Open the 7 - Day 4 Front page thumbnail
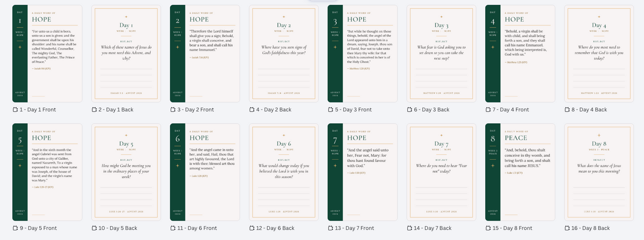Screen dimensions: 644x240 pos(519,54)
